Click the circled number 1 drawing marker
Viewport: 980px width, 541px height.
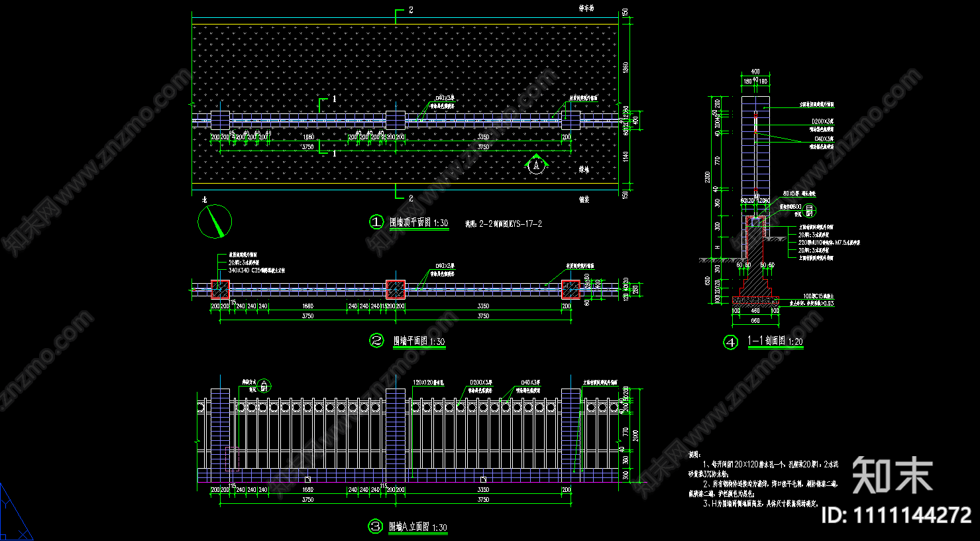tap(376, 222)
